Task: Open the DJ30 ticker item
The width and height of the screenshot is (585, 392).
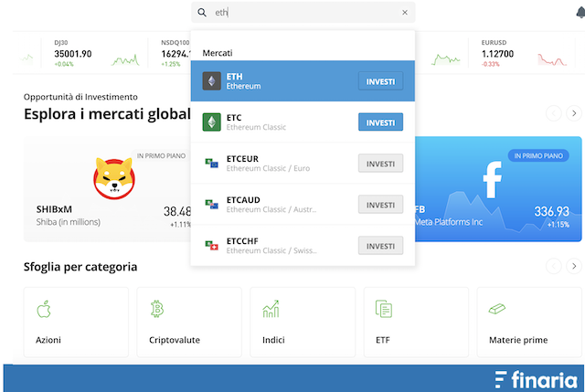Action: click(94, 53)
